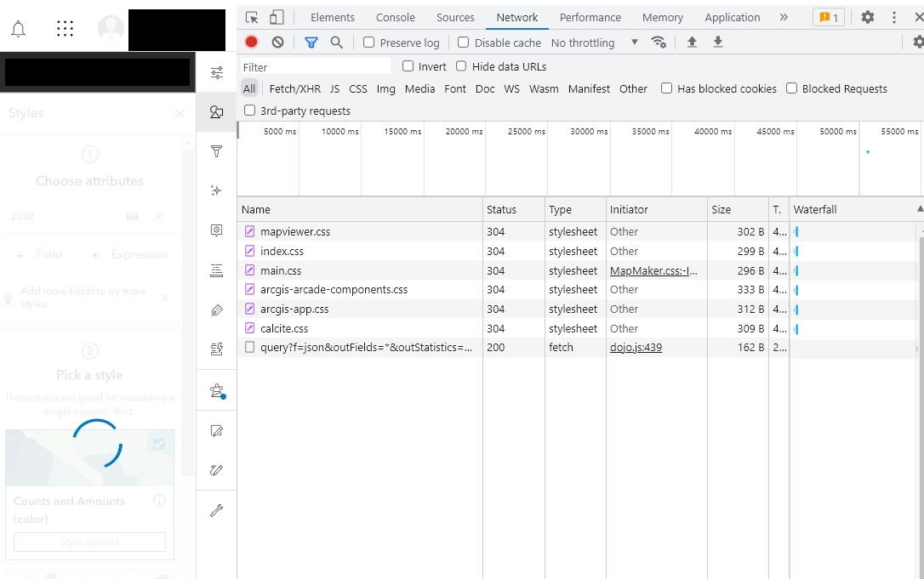
Task: Switch to the Performance tab
Action: (x=589, y=17)
